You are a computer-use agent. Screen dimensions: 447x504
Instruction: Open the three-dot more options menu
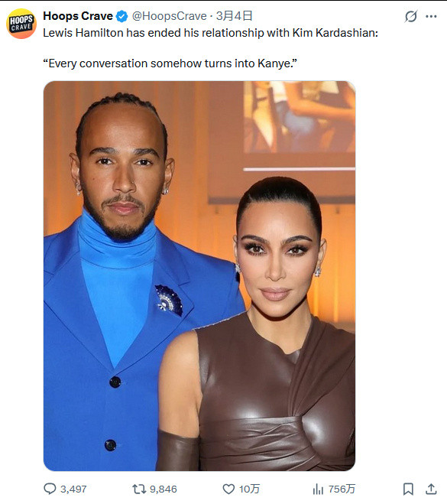point(431,16)
